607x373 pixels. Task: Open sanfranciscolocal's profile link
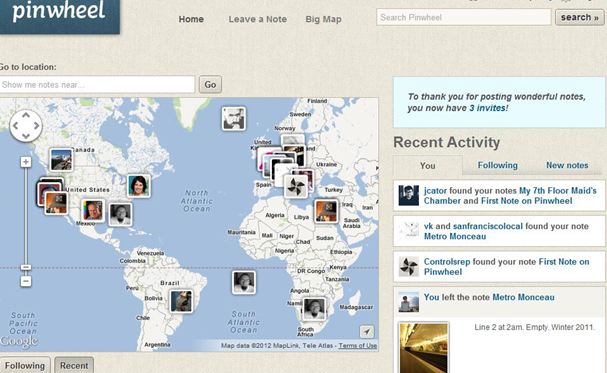[x=487, y=226]
